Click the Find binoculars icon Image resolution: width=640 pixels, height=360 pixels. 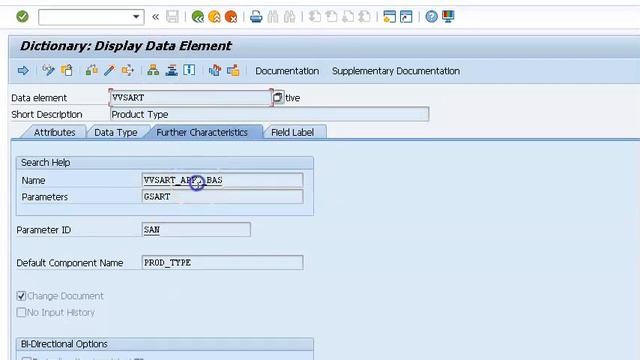click(273, 17)
